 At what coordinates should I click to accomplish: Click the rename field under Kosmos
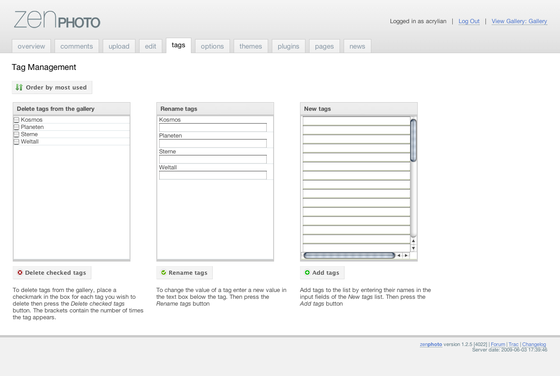[x=213, y=127]
